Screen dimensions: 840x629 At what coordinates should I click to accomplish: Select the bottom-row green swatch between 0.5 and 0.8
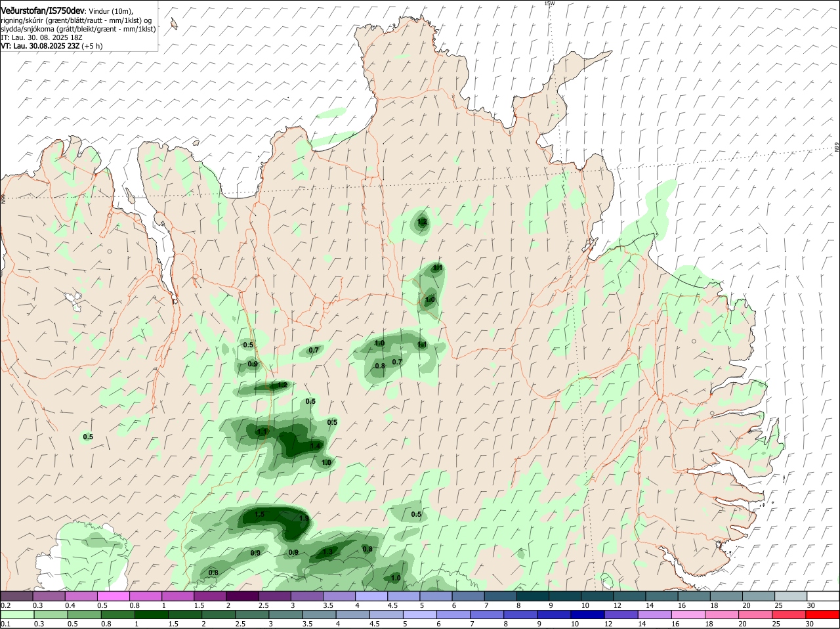pyautogui.click(x=83, y=615)
